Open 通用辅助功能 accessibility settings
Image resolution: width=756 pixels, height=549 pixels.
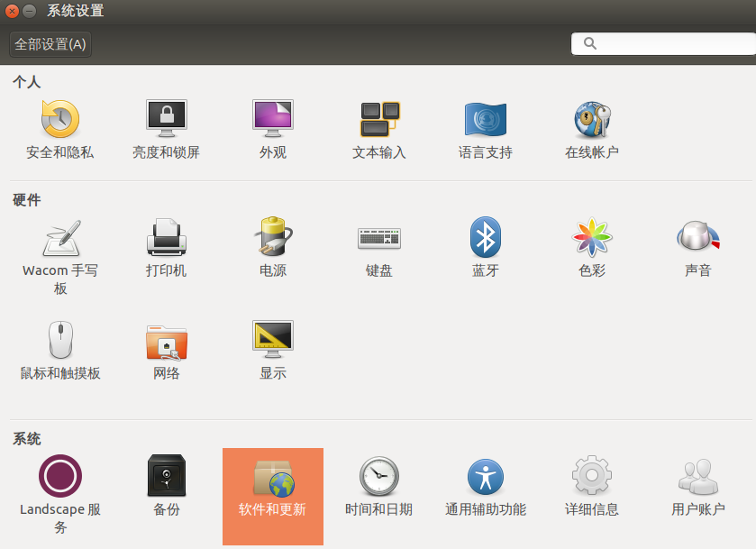click(x=486, y=486)
